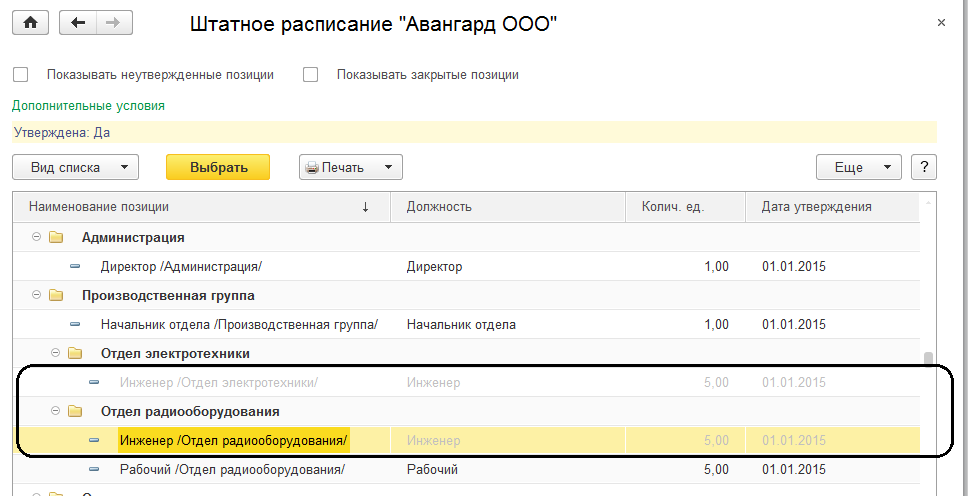Open the Вид списка dropdown
The width and height of the screenshot is (968, 496).
pos(75,167)
